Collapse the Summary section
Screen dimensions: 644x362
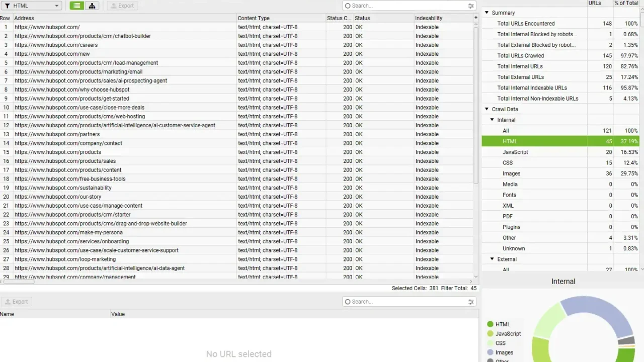[487, 13]
